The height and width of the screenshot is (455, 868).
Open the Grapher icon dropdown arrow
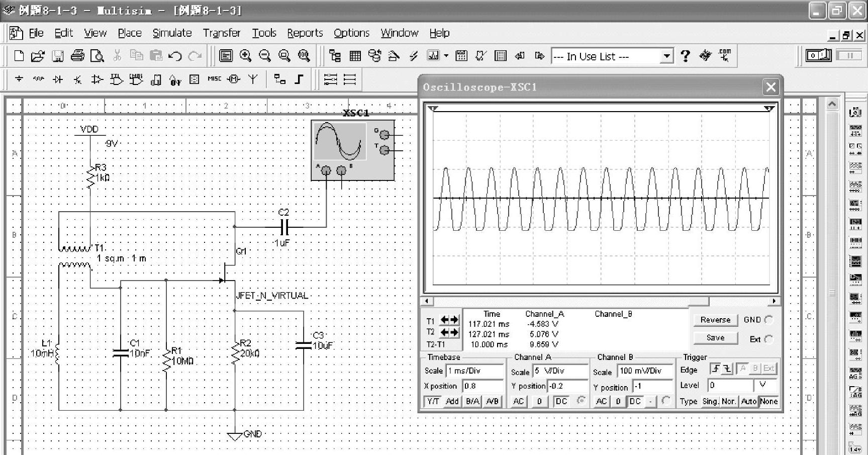click(x=446, y=56)
